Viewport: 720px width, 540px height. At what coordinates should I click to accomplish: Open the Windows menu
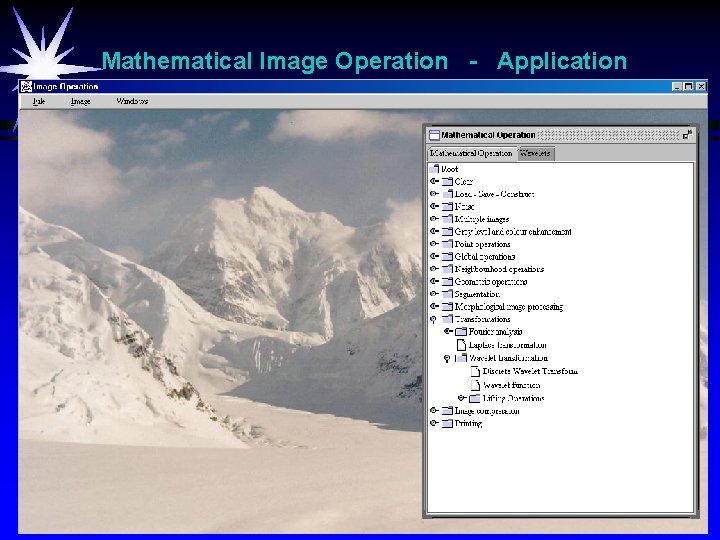132,101
